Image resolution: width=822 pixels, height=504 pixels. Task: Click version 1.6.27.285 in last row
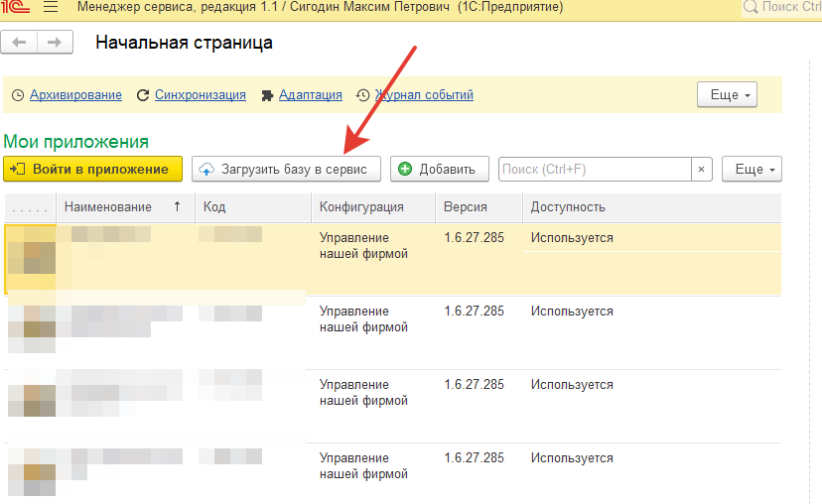(474, 458)
